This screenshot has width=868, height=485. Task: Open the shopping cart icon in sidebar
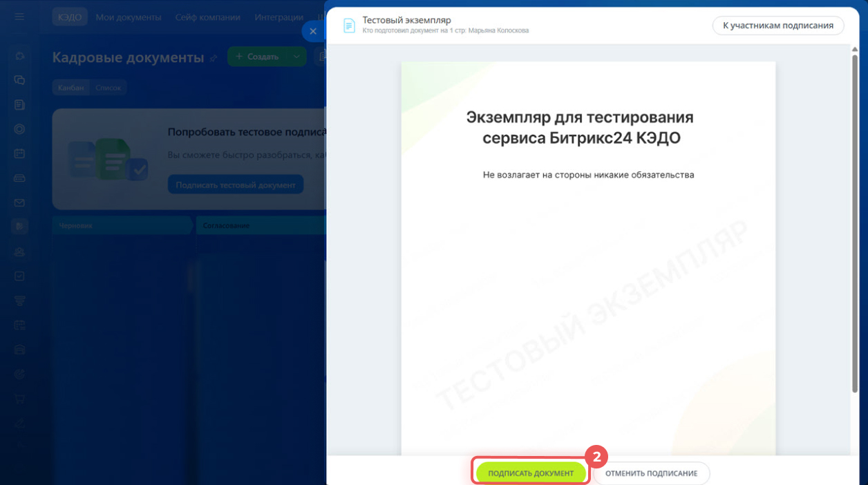(x=19, y=398)
